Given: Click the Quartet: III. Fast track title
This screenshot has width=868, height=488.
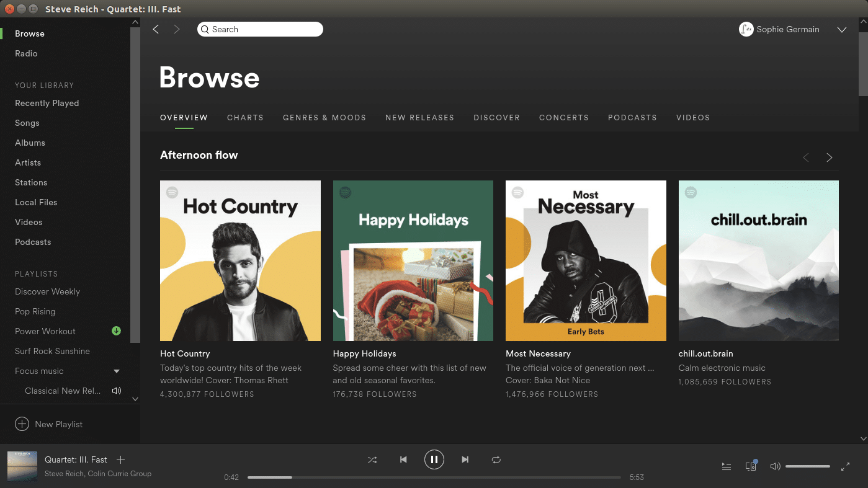Looking at the screenshot, I should click(76, 459).
